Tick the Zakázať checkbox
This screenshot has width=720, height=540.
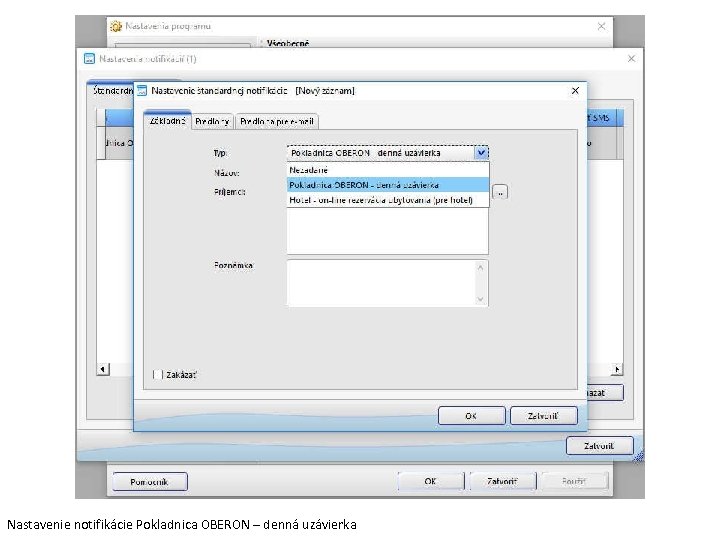(x=157, y=375)
